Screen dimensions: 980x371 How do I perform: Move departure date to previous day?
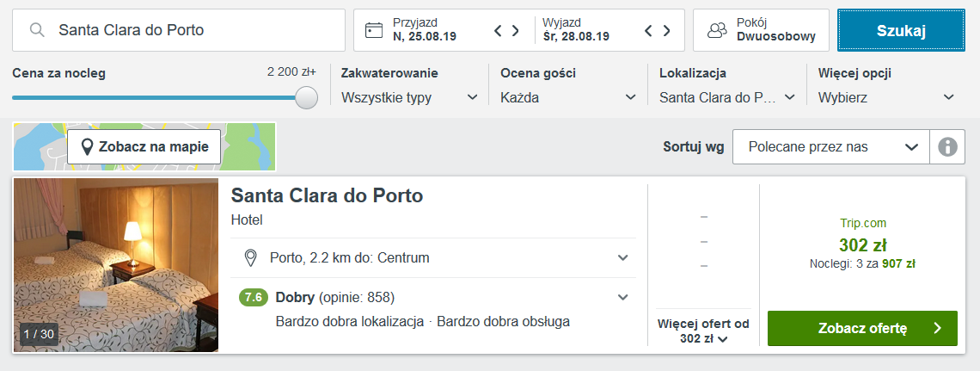click(x=649, y=30)
